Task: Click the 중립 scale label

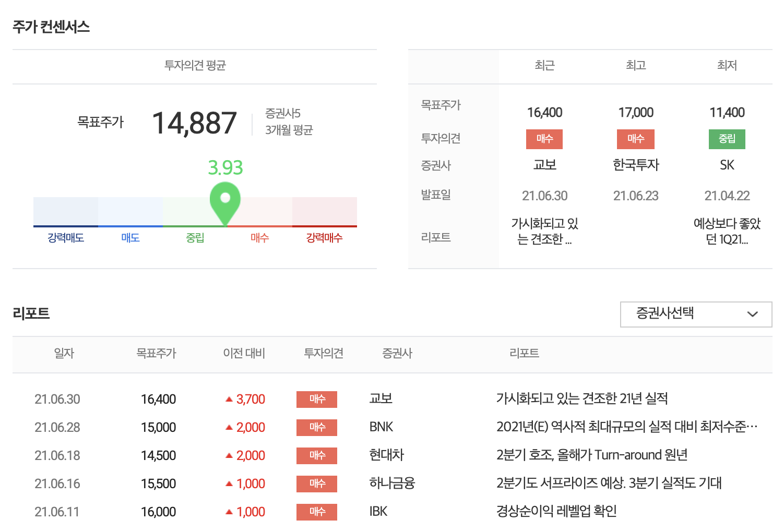Action: click(x=195, y=238)
